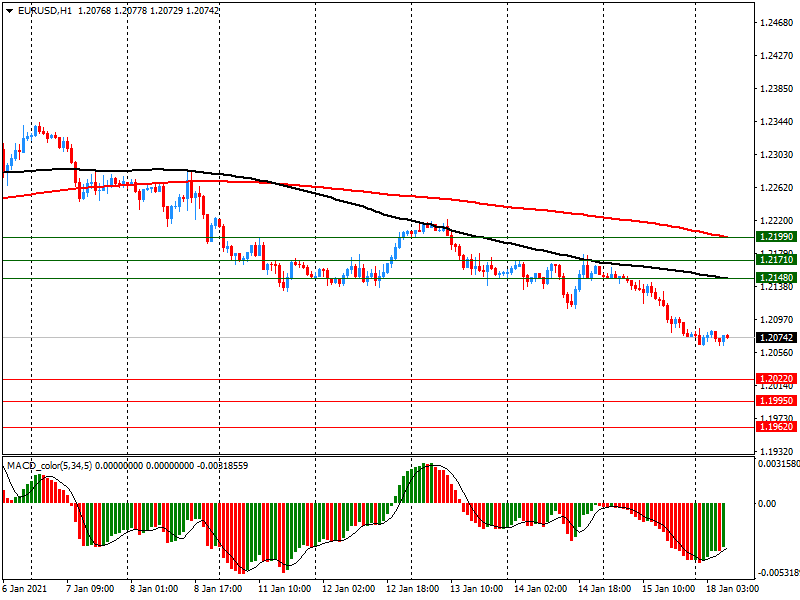
Task: Click the 1.19950 red level tag
Action: pos(776,401)
